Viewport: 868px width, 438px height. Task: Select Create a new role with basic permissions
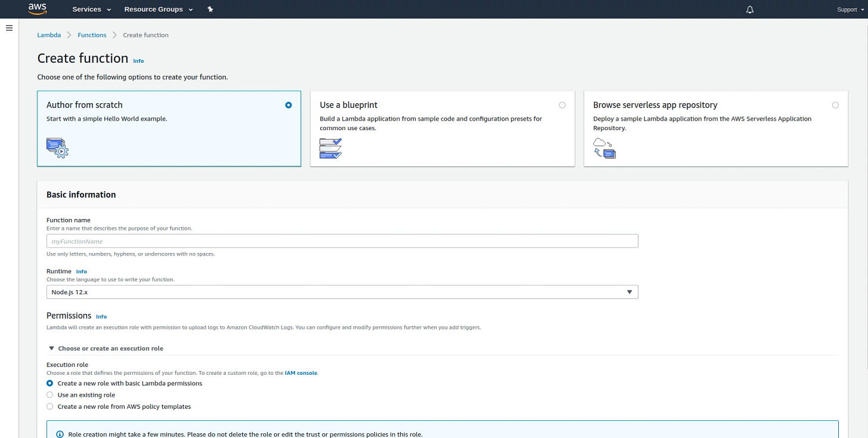pyautogui.click(x=49, y=383)
